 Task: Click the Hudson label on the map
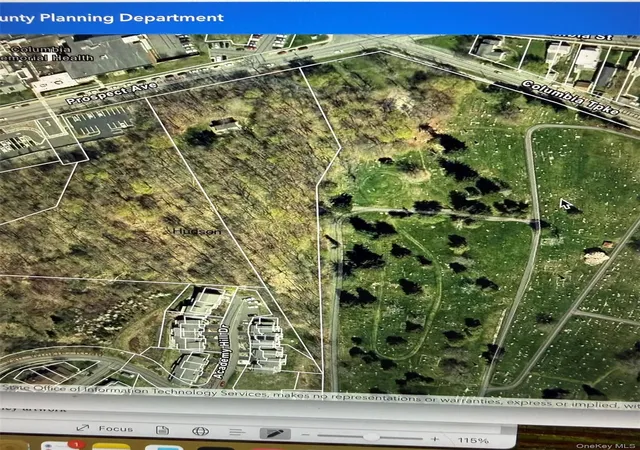coord(197,231)
